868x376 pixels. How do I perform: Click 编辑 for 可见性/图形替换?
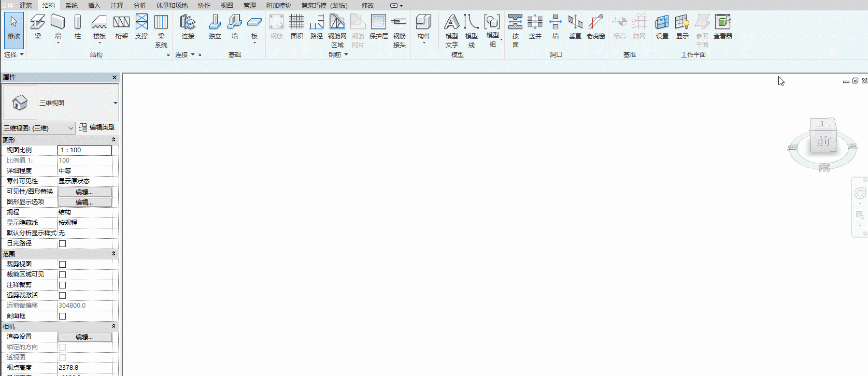[84, 192]
